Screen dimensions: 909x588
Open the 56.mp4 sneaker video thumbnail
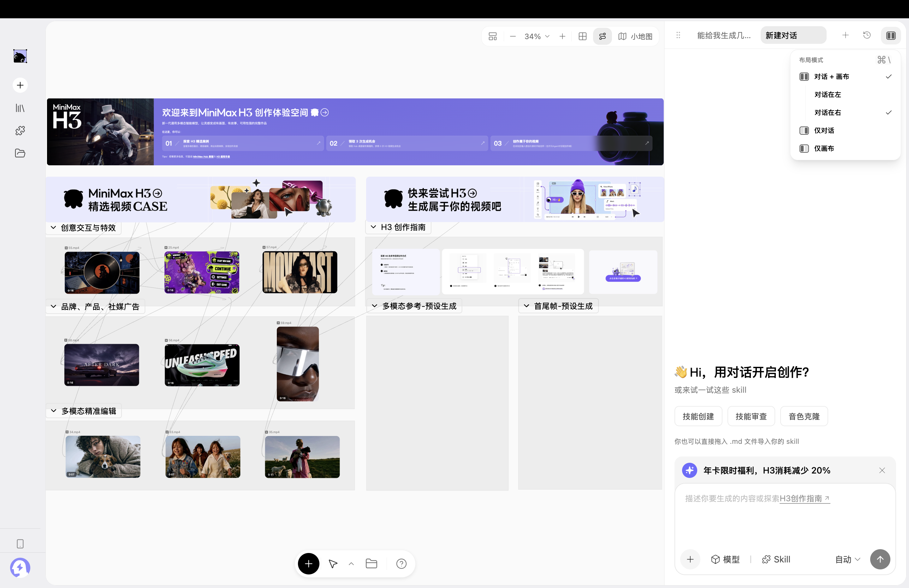pos(202,365)
